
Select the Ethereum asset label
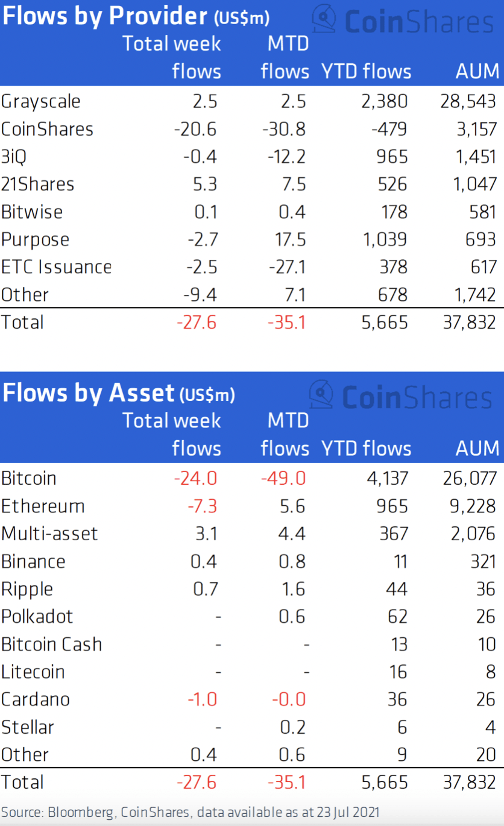(43, 506)
